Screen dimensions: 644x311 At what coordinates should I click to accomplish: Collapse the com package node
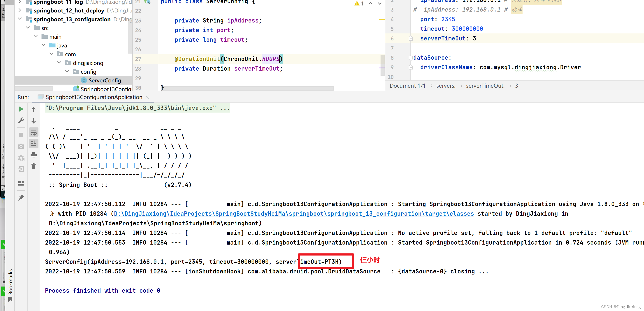[51, 54]
